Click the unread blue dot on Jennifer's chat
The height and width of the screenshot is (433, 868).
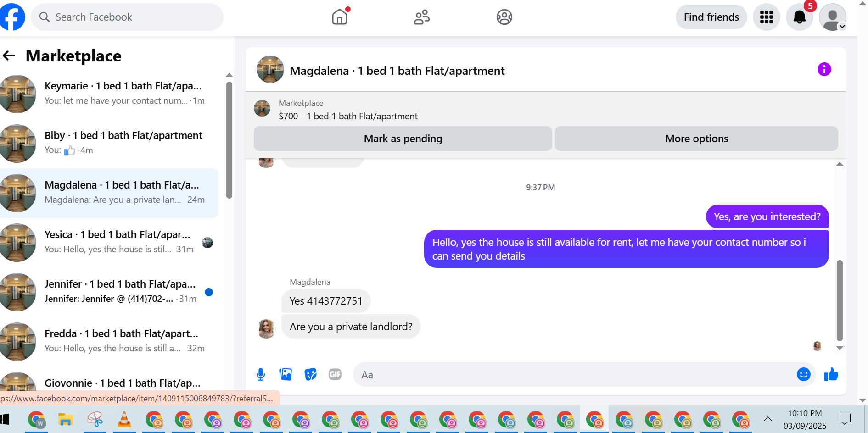[209, 292]
